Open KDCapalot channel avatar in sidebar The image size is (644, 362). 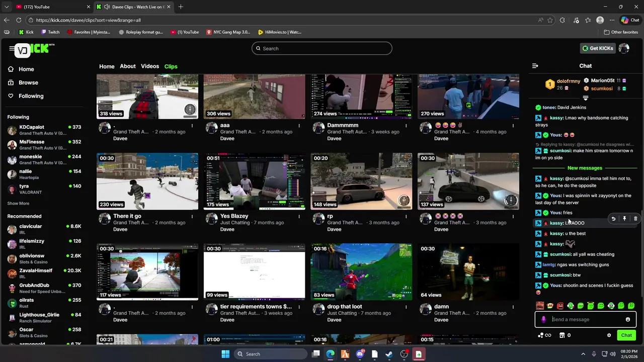(12, 130)
